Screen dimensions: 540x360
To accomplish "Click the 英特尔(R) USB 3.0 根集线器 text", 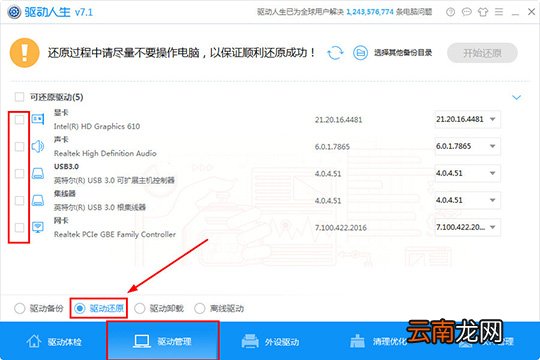I will [100, 207].
